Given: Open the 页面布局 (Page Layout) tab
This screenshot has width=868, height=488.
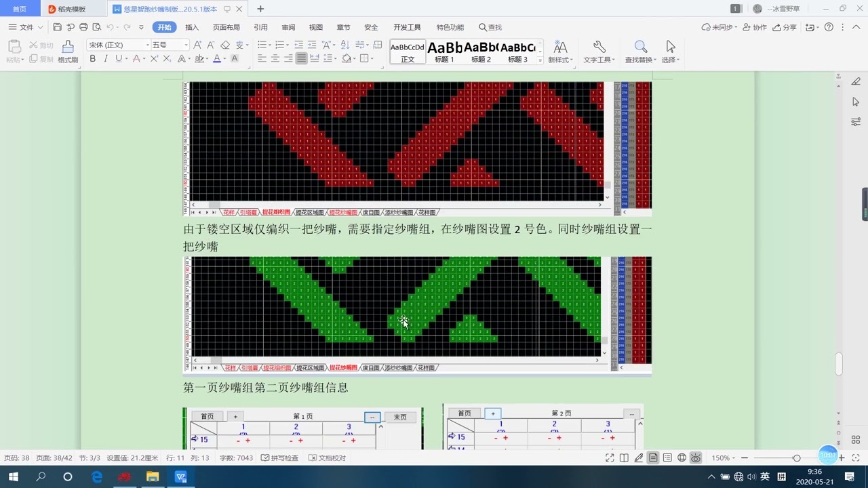Looking at the screenshot, I should [226, 27].
